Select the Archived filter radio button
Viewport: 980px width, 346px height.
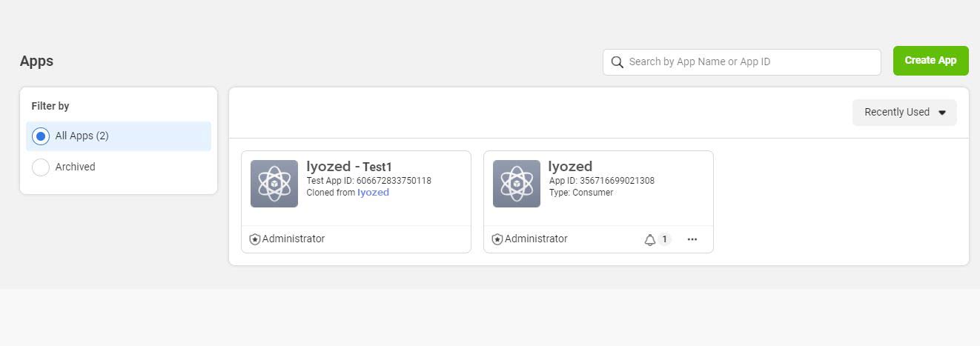41,167
